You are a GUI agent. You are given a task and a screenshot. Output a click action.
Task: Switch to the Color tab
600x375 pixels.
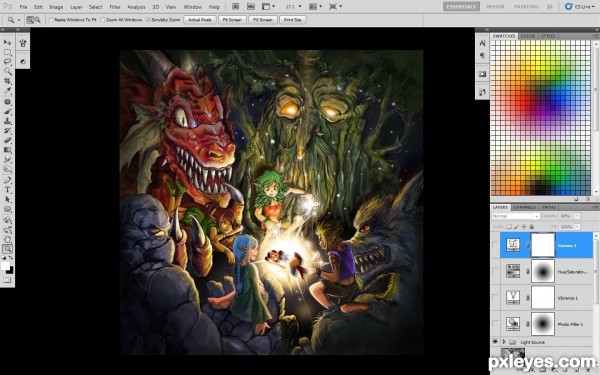(528, 36)
